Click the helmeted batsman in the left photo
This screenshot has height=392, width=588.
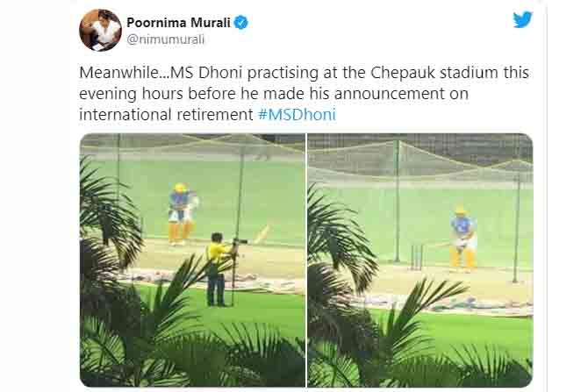click(182, 214)
